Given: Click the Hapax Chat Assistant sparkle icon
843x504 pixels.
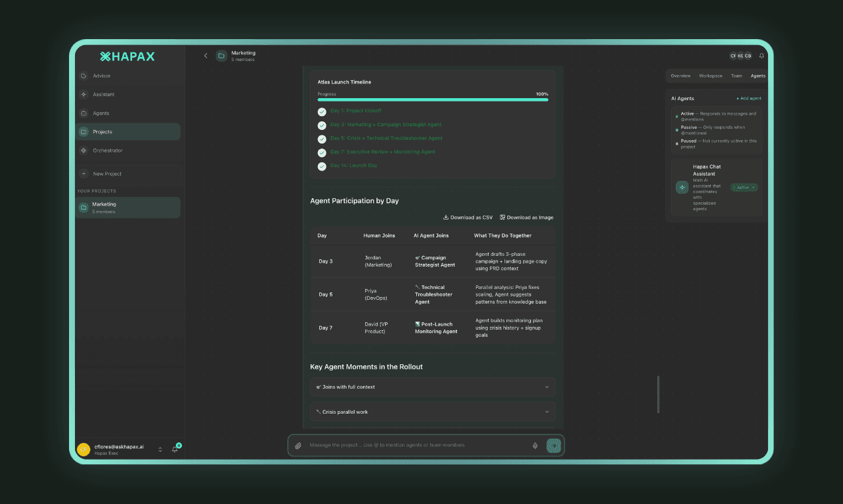Looking at the screenshot, I should point(682,187).
